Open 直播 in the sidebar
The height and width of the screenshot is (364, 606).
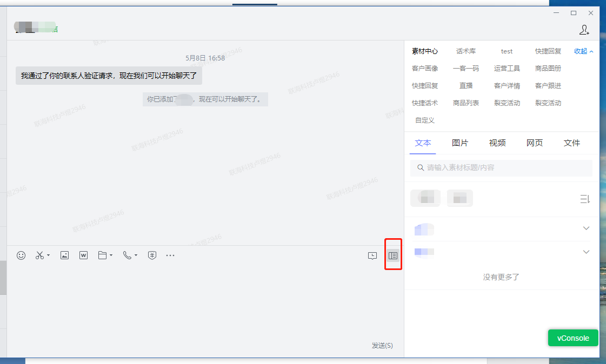(465, 86)
